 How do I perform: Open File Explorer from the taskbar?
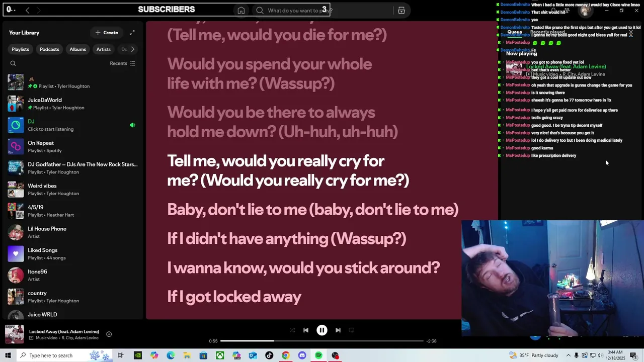click(187, 355)
